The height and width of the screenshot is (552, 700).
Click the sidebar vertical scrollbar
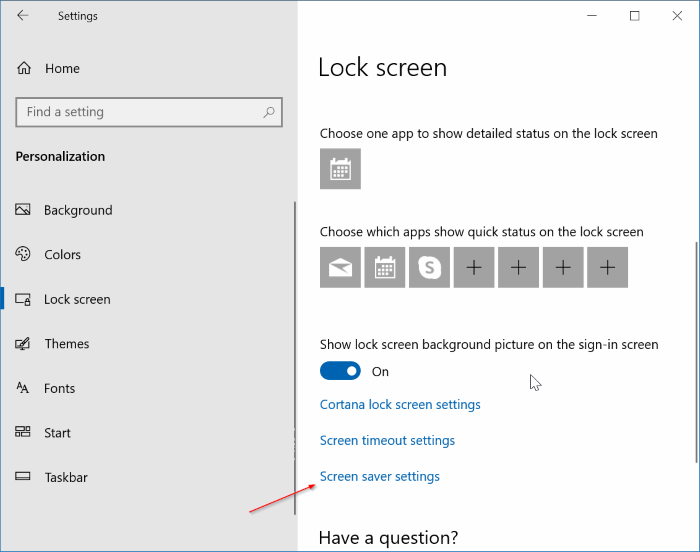coord(295,358)
